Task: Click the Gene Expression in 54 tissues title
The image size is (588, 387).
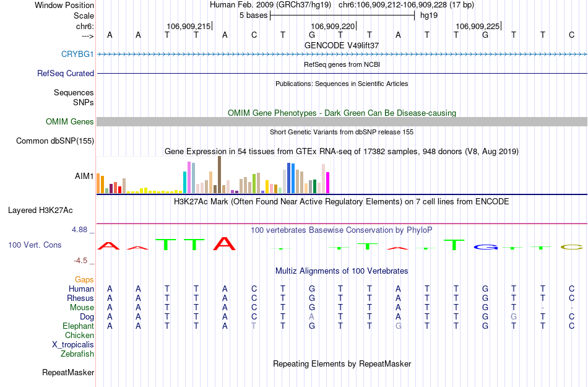Action: point(342,152)
